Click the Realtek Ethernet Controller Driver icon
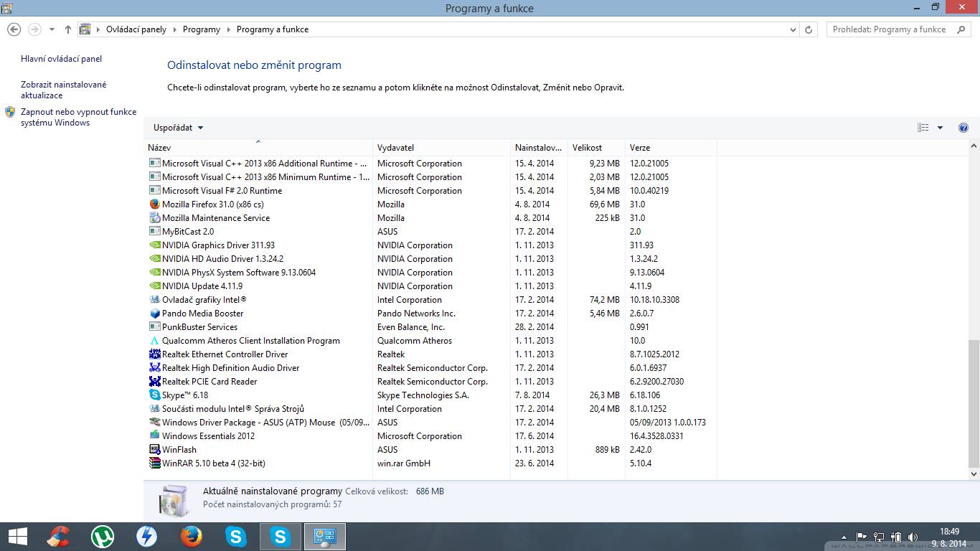 154,354
